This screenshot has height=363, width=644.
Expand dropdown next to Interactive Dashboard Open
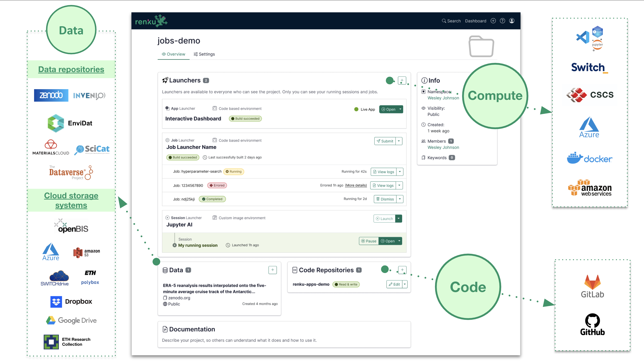(x=400, y=109)
